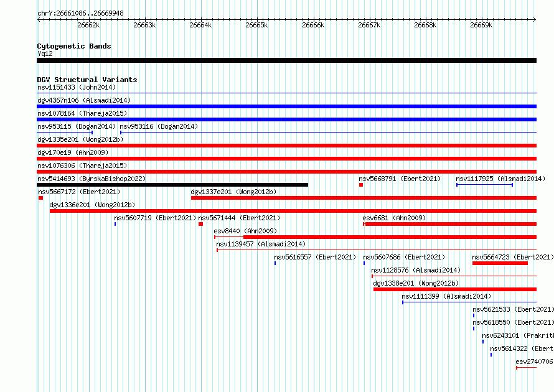
Task: Click the 26666k ruler position
Action: [313, 25]
